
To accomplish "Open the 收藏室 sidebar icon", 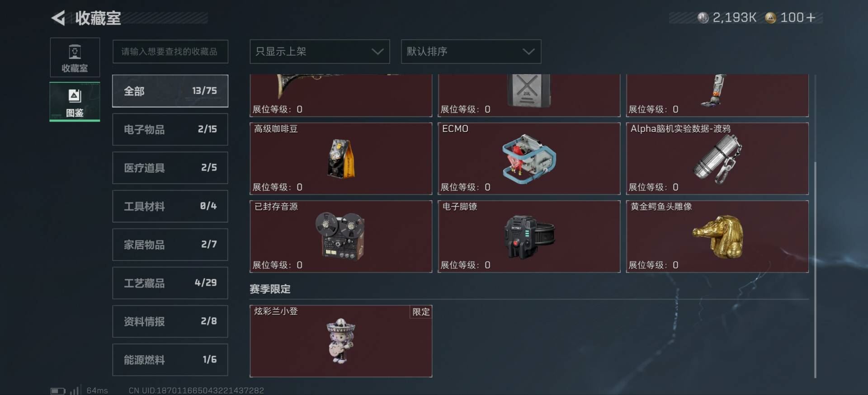I will (x=75, y=57).
